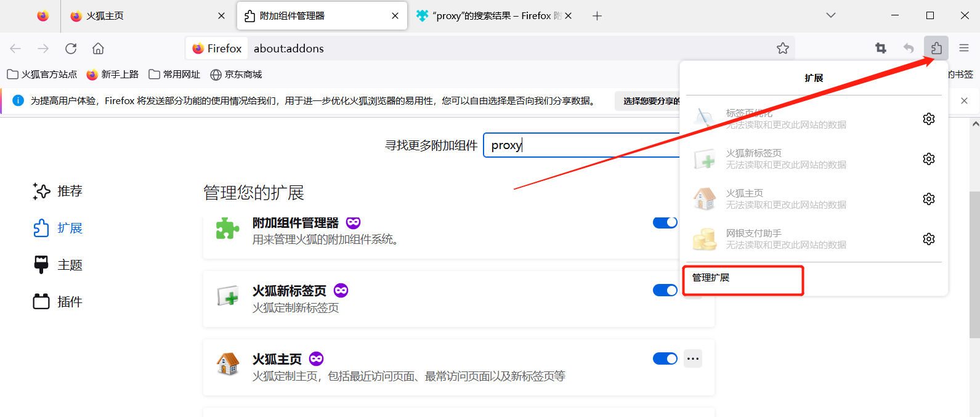Click the 火狐新标签页 extension card title
The width and height of the screenshot is (980, 417).
tap(290, 291)
